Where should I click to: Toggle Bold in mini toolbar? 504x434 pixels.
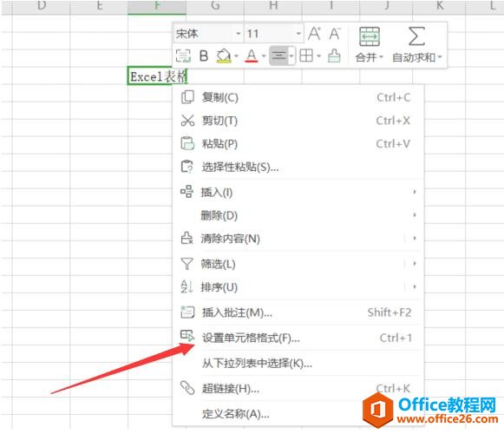pyautogui.click(x=204, y=56)
